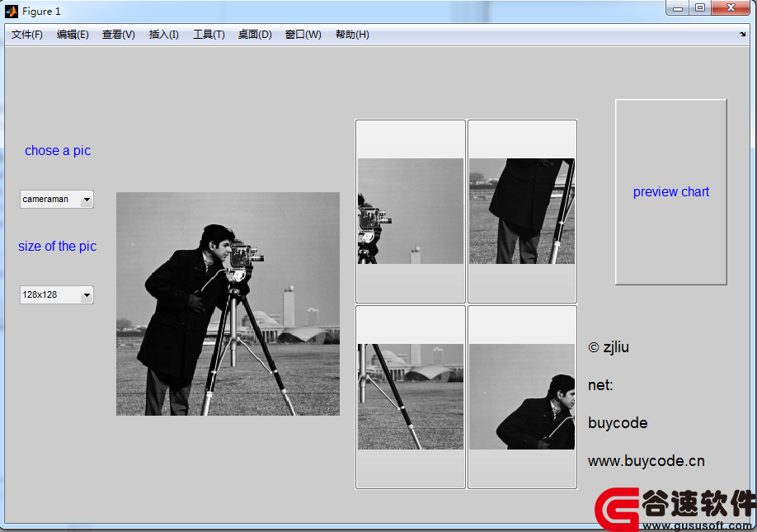Click the menu bar dock arrow icon
The image size is (757, 532).
click(742, 35)
